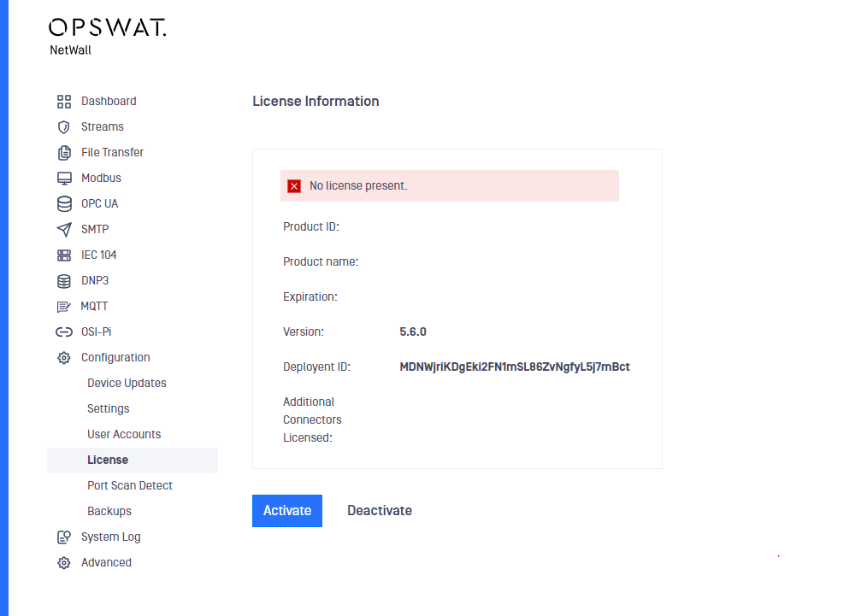This screenshot has width=867, height=616.
Task: Select the License menu item
Action: (x=133, y=461)
